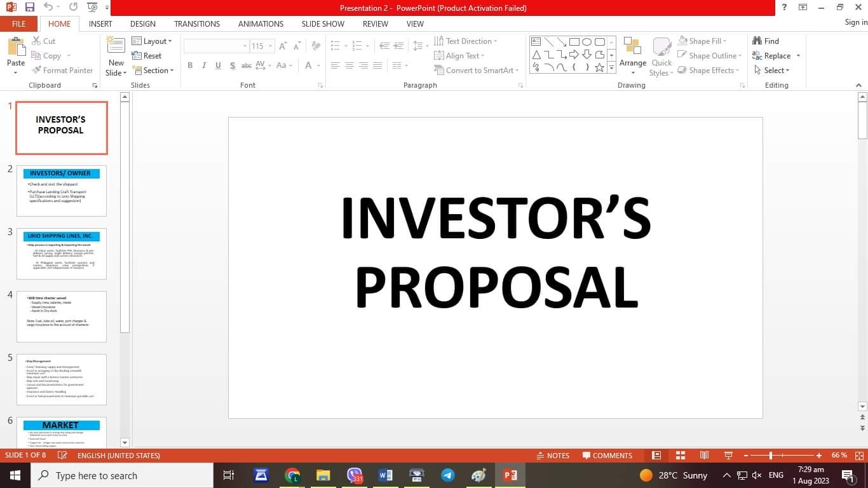Toggle strikethrough formatting
The height and width of the screenshot is (488, 868).
click(x=247, y=65)
